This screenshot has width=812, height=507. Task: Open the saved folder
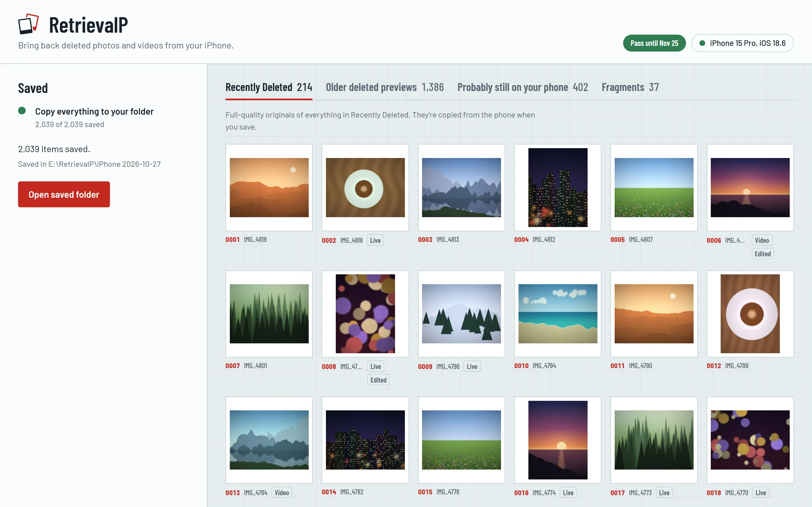click(x=64, y=194)
